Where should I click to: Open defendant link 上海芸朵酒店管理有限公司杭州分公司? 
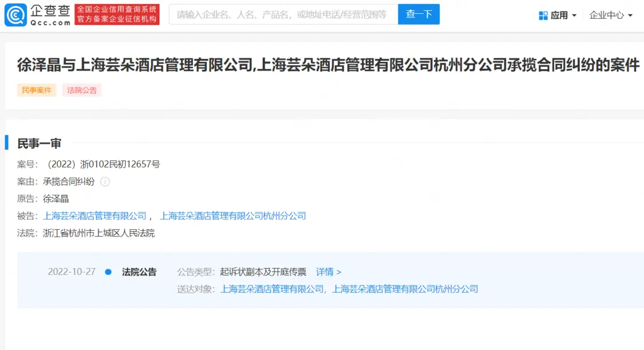coord(233,216)
